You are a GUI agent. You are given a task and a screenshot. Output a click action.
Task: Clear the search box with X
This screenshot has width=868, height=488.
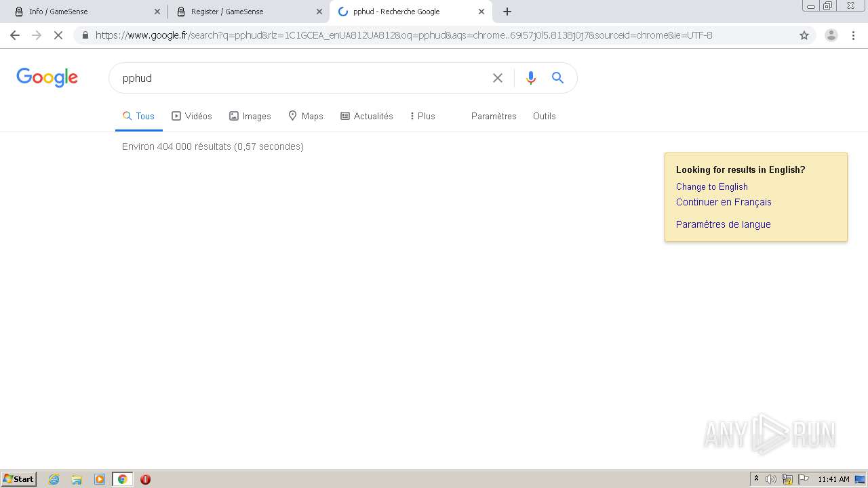[498, 78]
